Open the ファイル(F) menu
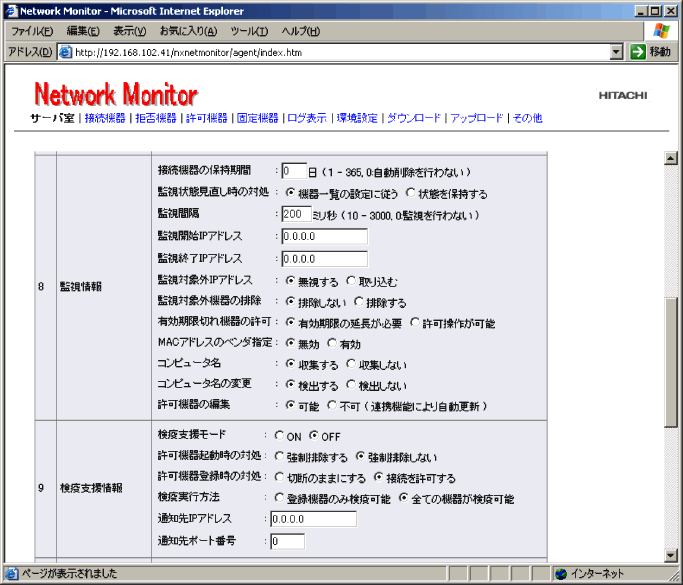This screenshot has height=585, width=683. (32, 31)
